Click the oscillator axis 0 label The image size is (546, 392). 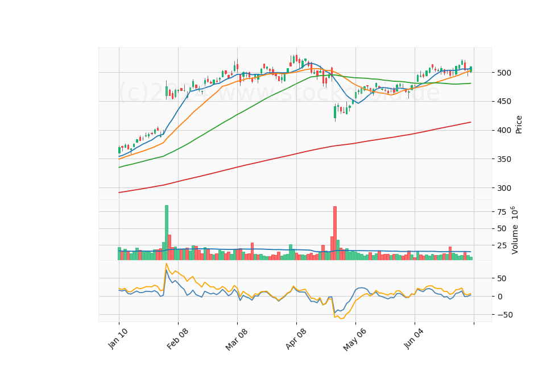(x=500, y=297)
